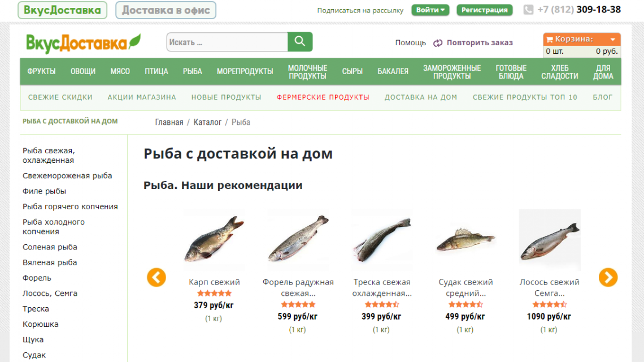
Task: Open the Лосось свежий product thumbnail
Action: tap(550, 240)
